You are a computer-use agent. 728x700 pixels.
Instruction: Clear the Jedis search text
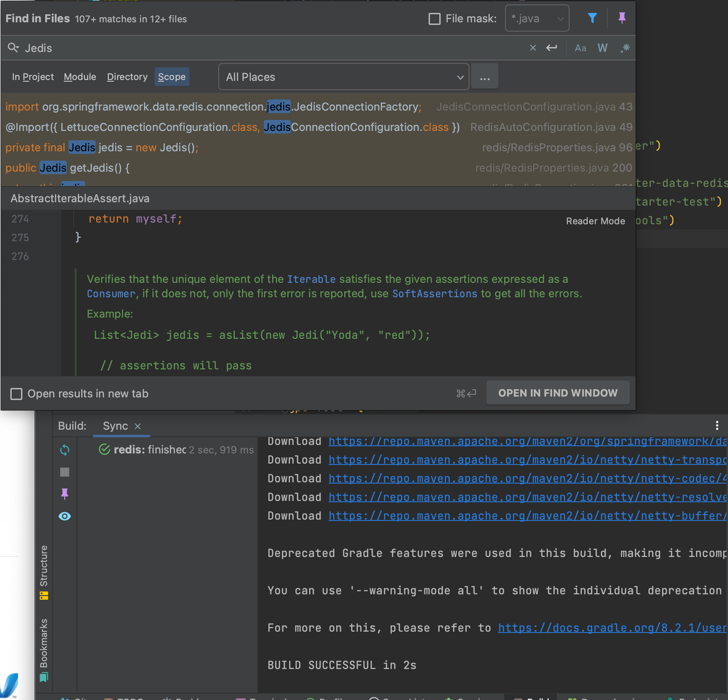pyautogui.click(x=533, y=48)
